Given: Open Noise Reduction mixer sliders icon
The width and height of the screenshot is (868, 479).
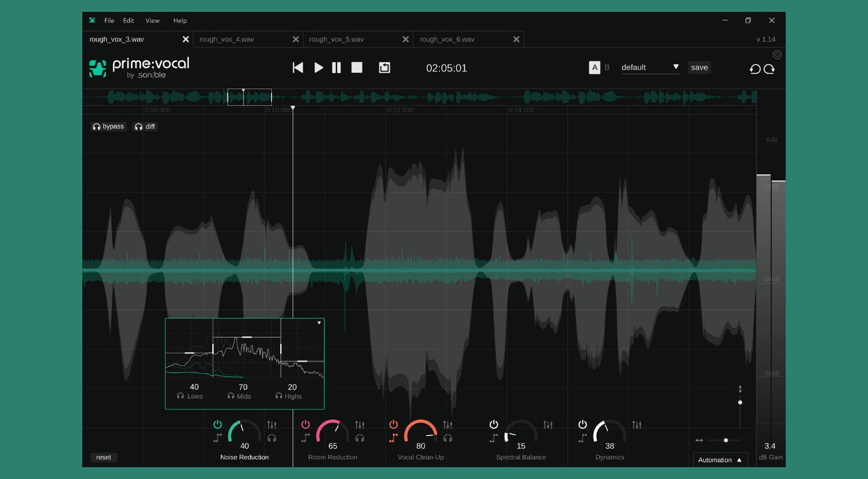Looking at the screenshot, I should click(272, 425).
